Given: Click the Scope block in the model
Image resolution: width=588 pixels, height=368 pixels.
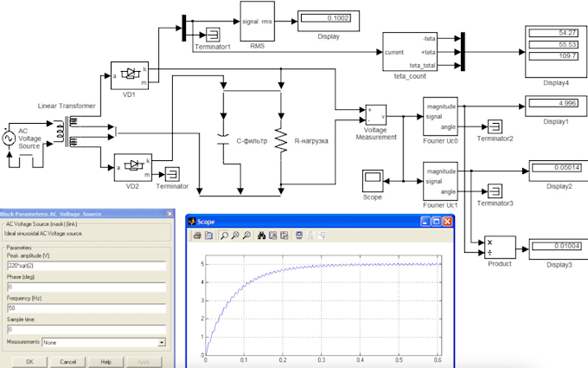Looking at the screenshot, I should click(x=373, y=181).
